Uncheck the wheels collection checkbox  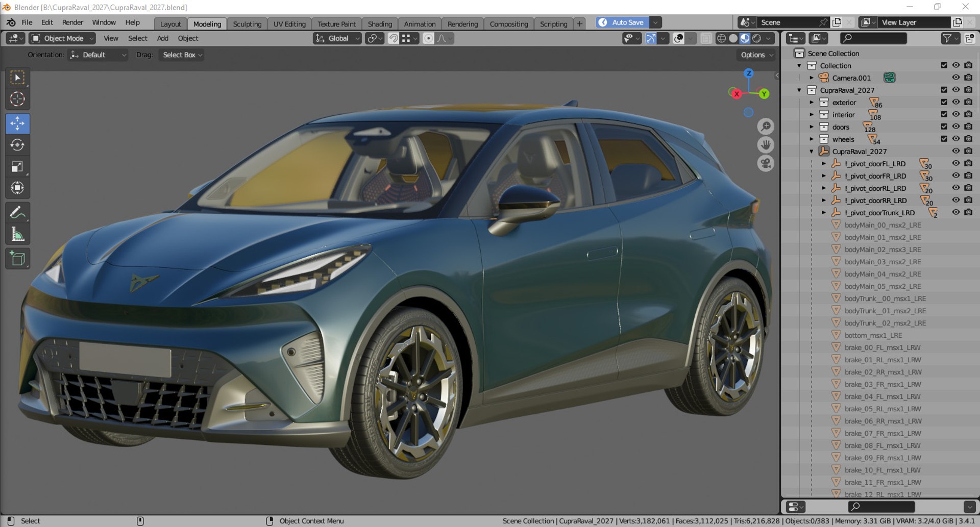pyautogui.click(x=944, y=139)
